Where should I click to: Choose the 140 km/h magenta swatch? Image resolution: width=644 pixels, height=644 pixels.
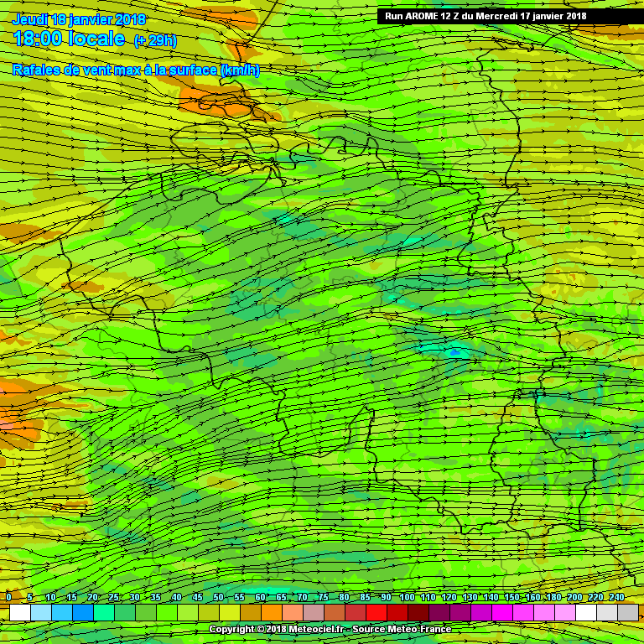point(502,612)
